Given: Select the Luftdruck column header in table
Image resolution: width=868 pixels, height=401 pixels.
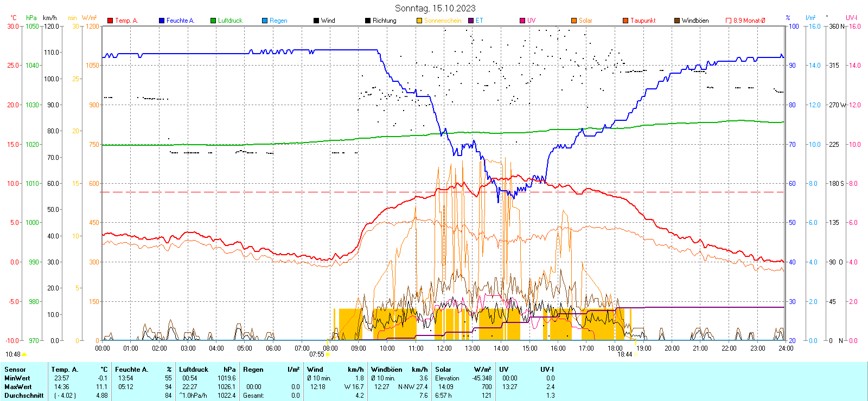Looking at the screenshot, I should (x=194, y=370).
